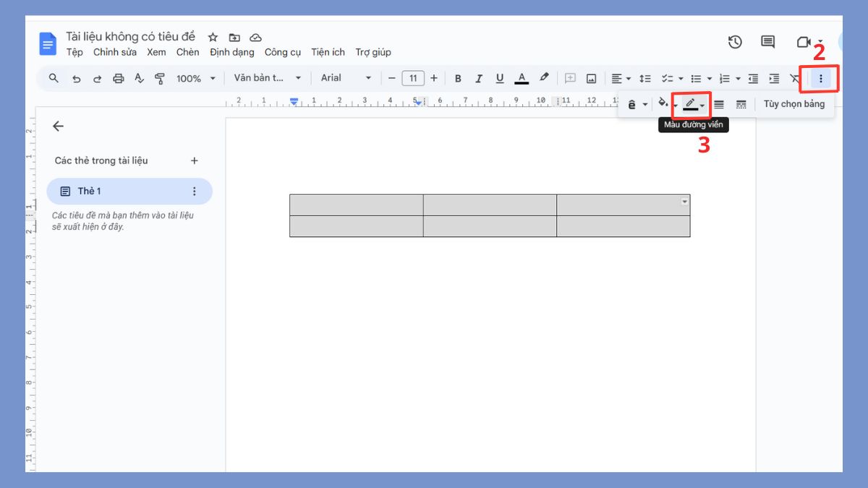Image resolution: width=868 pixels, height=488 pixels.
Task: Click the Tùy chọn bảng button
Action: pyautogui.click(x=793, y=104)
